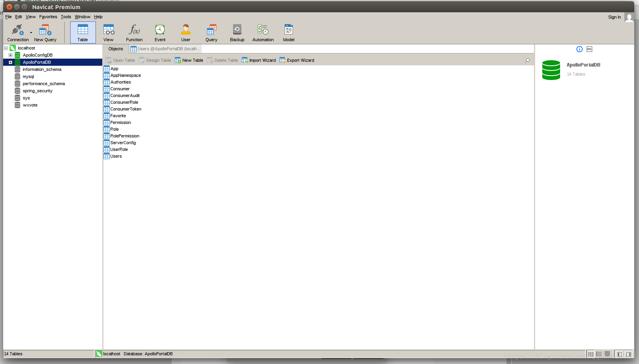
Task: Switch to detail list view
Action: (599, 354)
